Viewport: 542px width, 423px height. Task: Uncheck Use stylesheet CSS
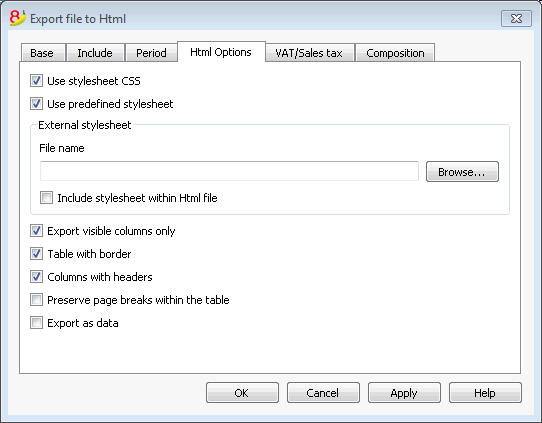pos(36,81)
